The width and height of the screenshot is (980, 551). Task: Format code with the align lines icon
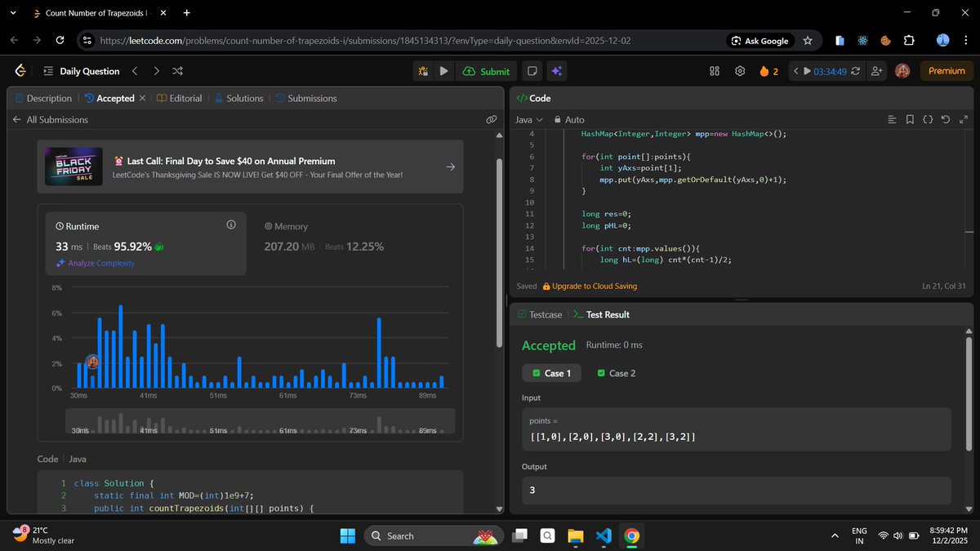click(x=892, y=119)
